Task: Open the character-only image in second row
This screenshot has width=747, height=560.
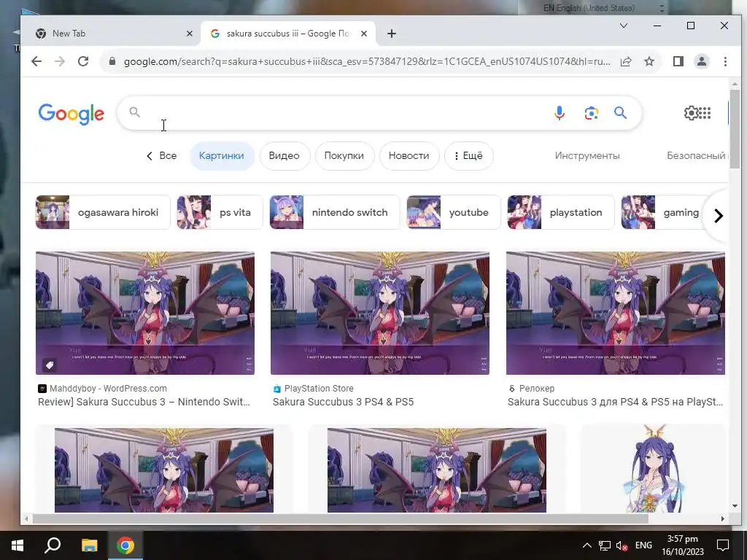Action: pyautogui.click(x=654, y=469)
